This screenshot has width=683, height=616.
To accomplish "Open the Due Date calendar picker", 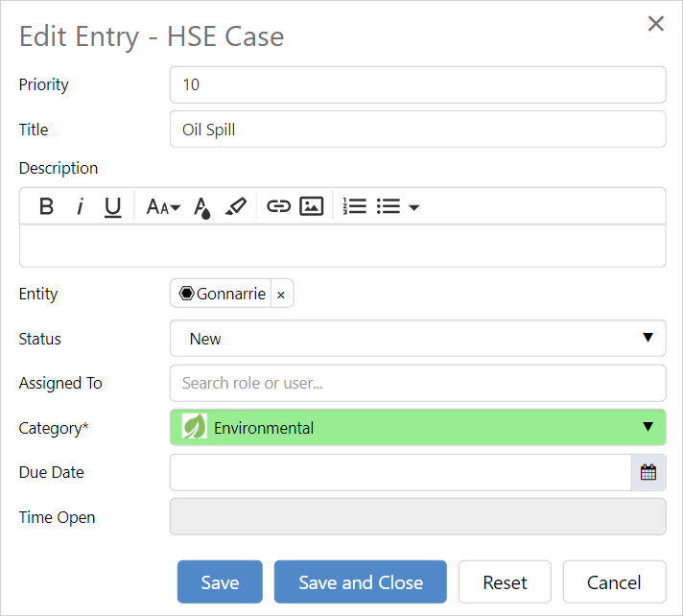I will (648, 472).
